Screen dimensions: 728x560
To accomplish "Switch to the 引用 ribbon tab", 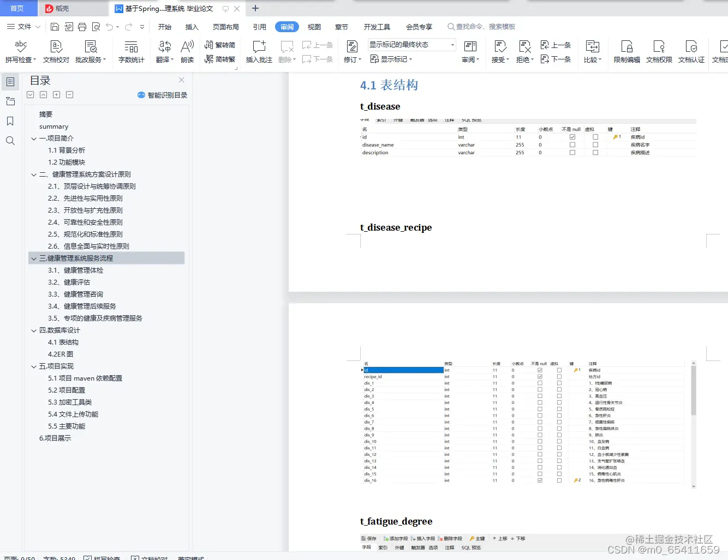I will pos(260,27).
